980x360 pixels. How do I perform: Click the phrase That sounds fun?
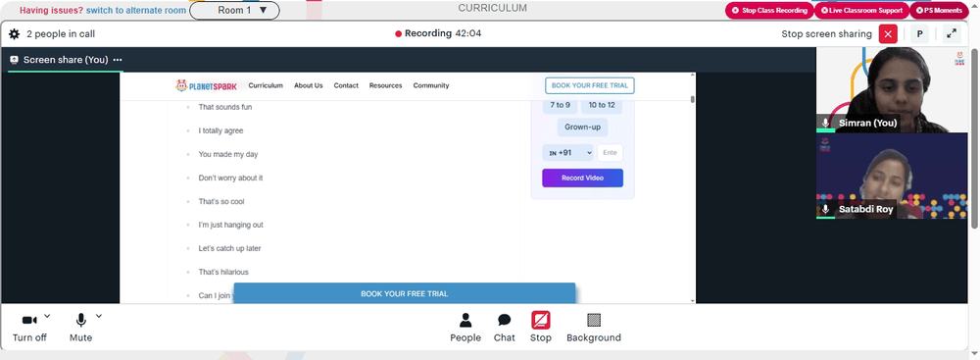225,107
